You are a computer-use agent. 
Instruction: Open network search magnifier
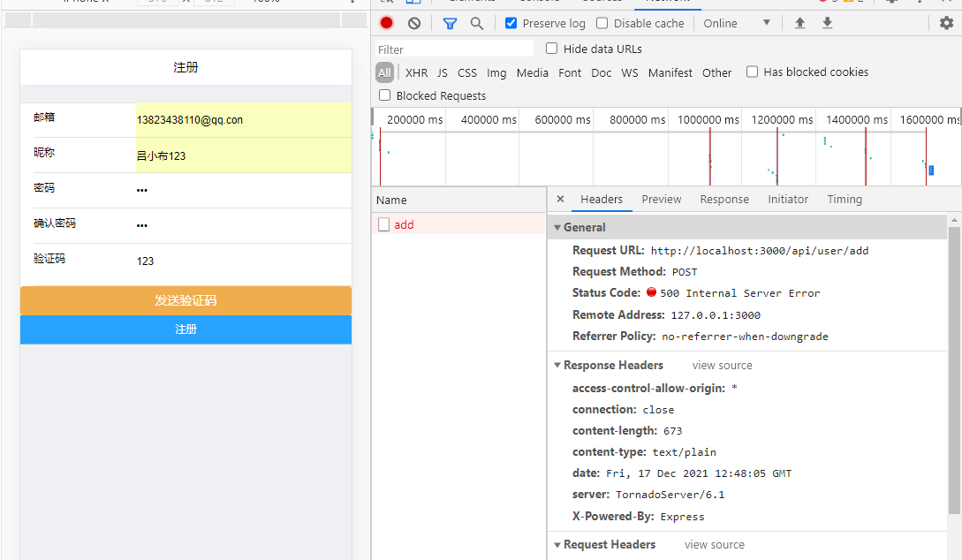click(x=477, y=23)
